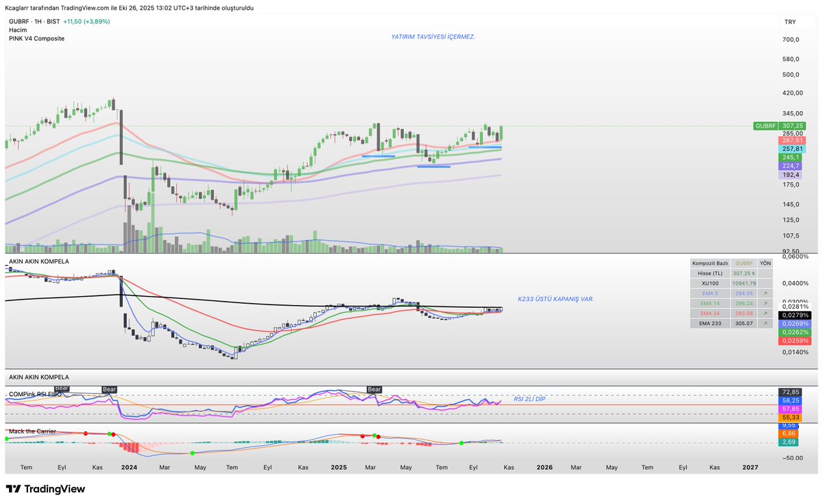This screenshot has height=504, width=823.
Task: Click the Kompozit Bazlı table header
Action: point(710,263)
